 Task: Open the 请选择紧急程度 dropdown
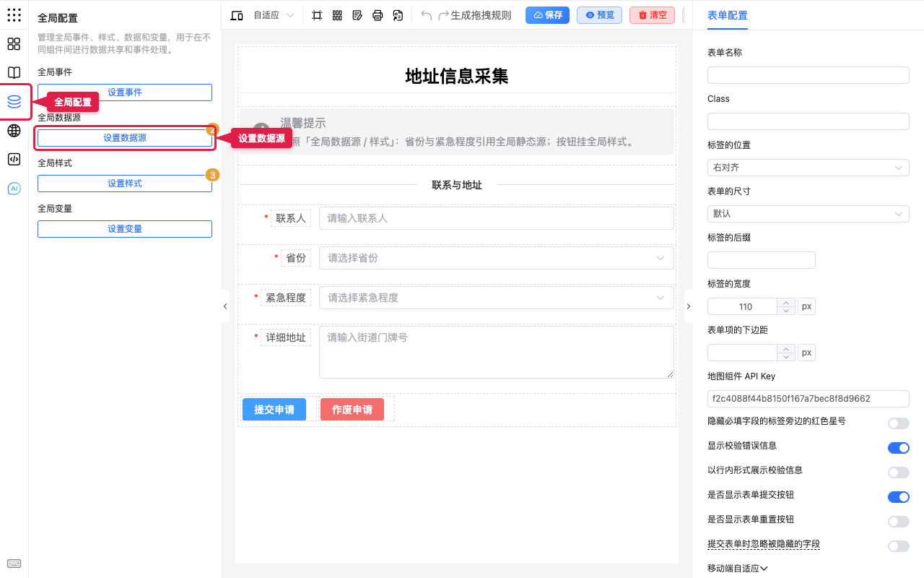pos(497,298)
